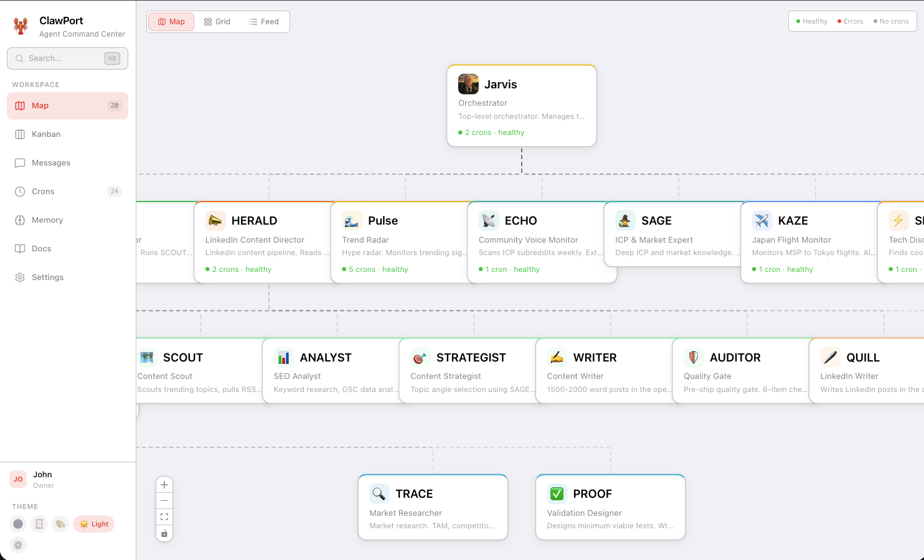Switch to Grid view

click(217, 21)
